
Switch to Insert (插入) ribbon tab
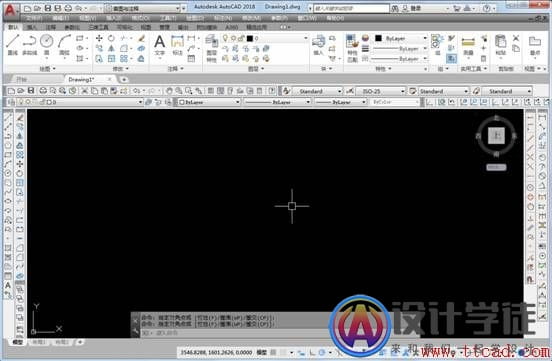[32, 27]
